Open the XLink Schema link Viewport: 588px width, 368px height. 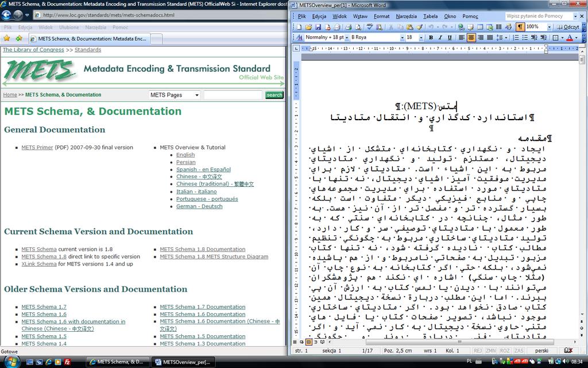[x=39, y=264]
